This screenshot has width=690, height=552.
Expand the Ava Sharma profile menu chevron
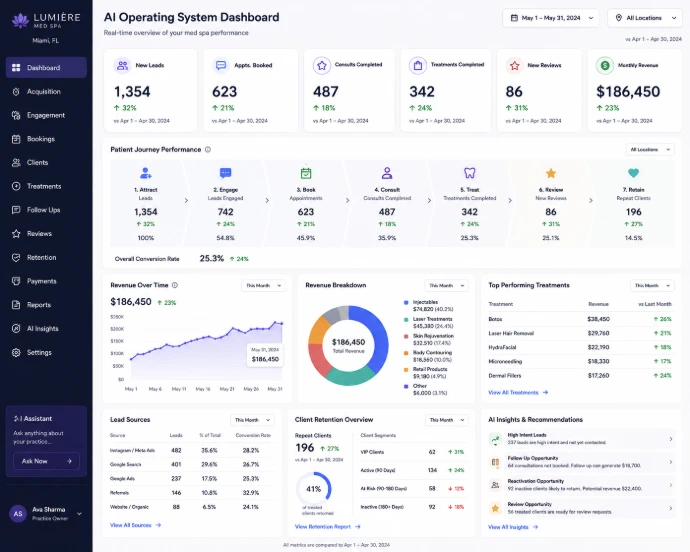[x=79, y=514]
